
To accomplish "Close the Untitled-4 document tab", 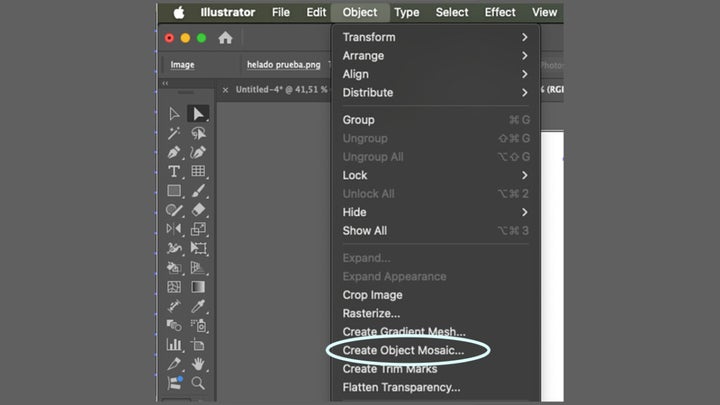I will (225, 89).
